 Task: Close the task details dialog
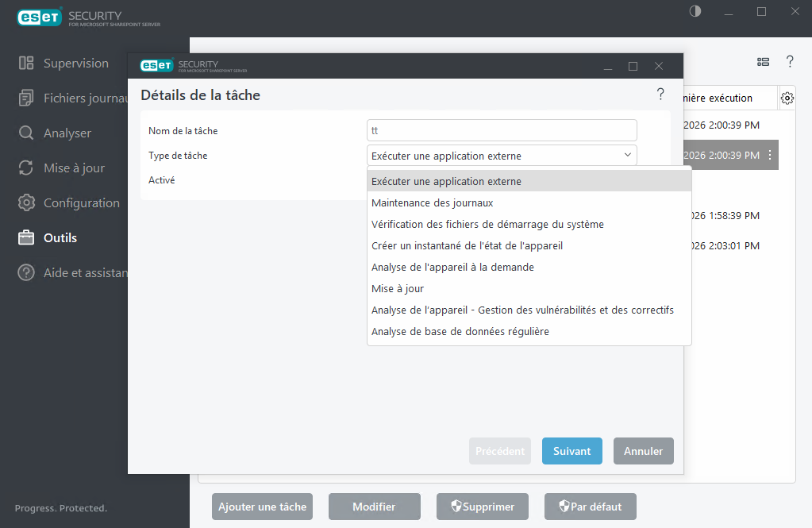659,67
